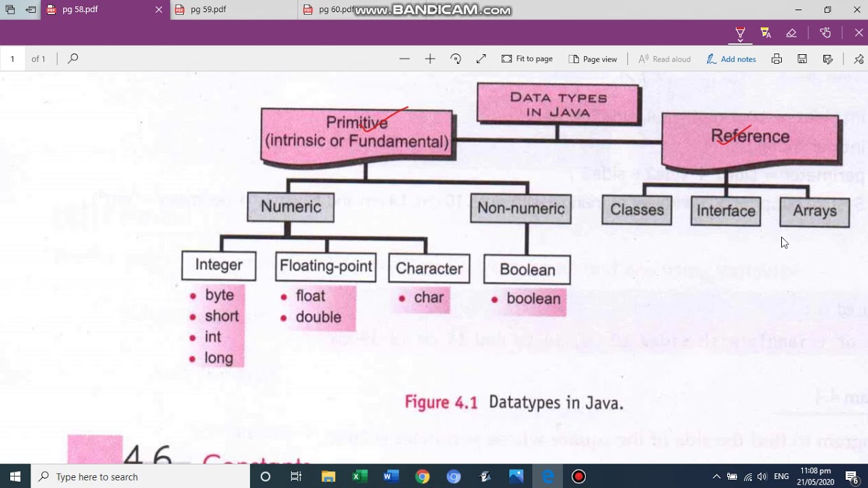
Task: Select the text highlighter tool
Action: coord(766,33)
